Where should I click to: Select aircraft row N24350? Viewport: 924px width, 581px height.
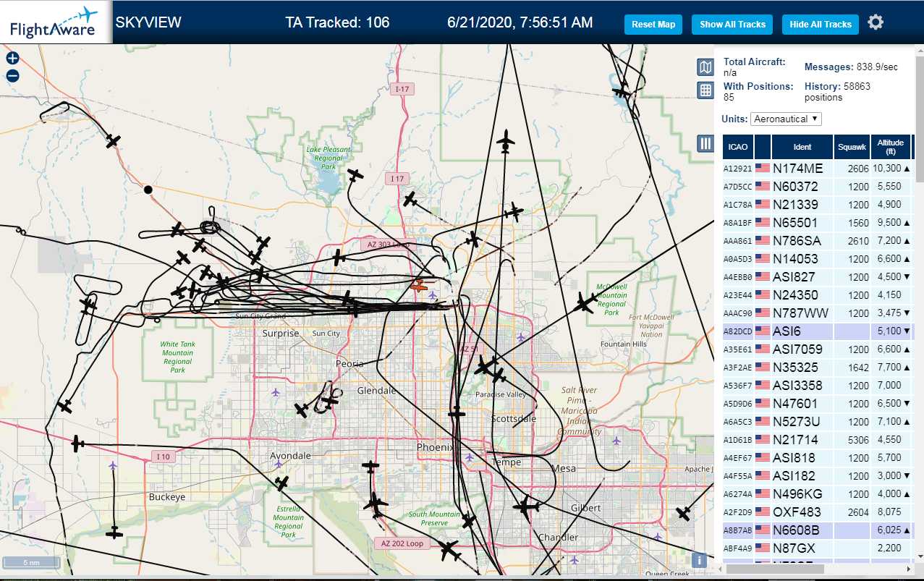point(817,294)
